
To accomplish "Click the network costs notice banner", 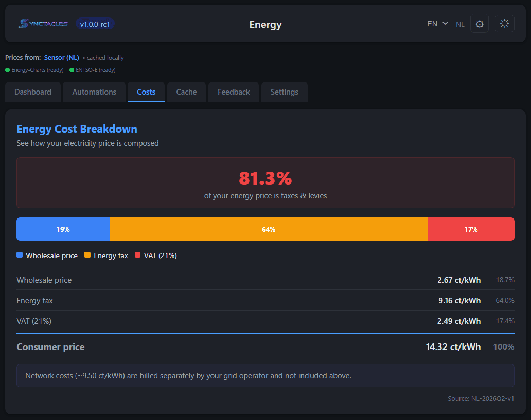I will [265, 375].
